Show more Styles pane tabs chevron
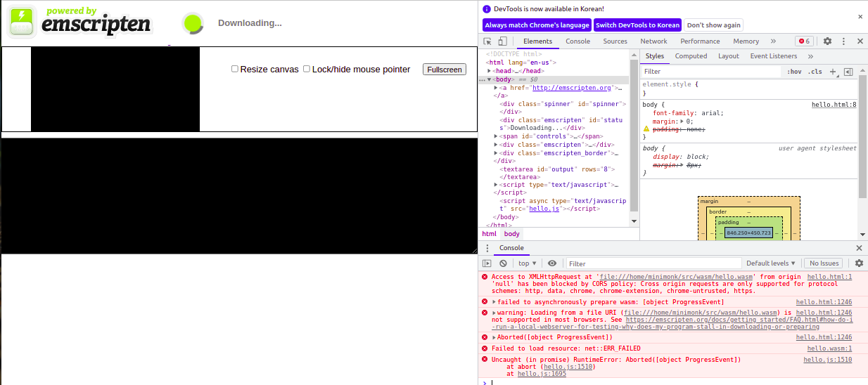The width and height of the screenshot is (868, 385). (x=810, y=56)
